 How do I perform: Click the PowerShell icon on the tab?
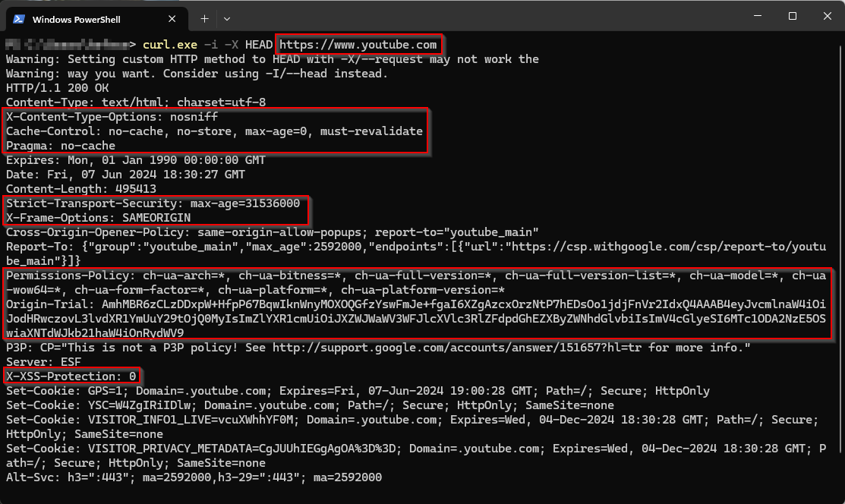[19, 19]
